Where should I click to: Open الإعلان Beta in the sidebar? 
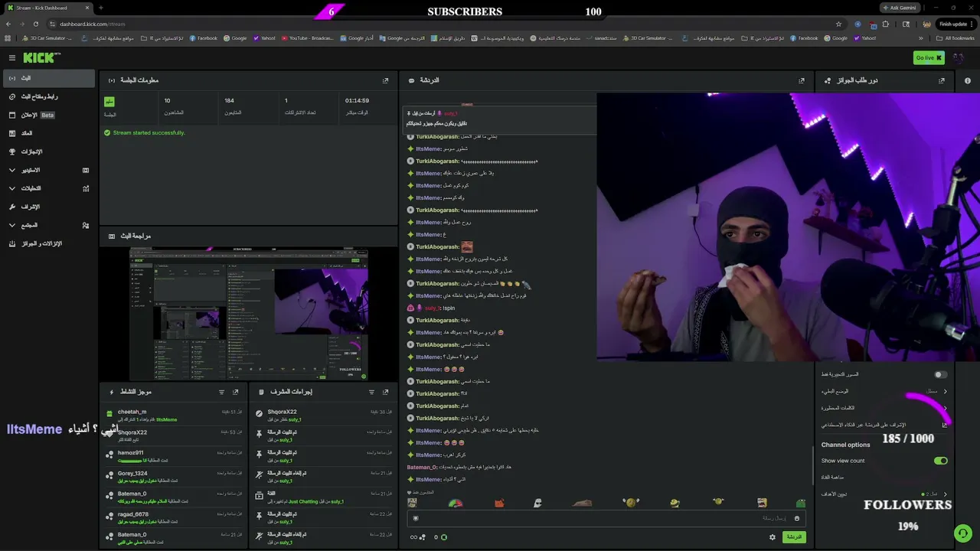(x=47, y=115)
